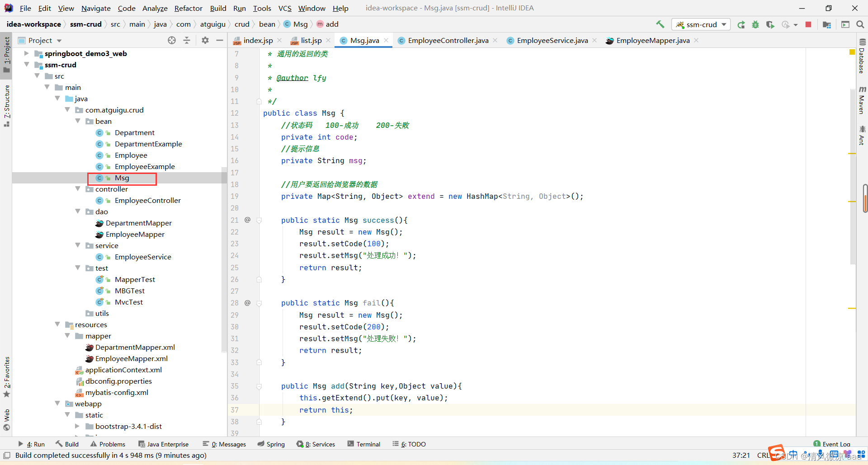This screenshot has height=465, width=868.
Task: Open the Favorites tool window
Action: (7, 377)
